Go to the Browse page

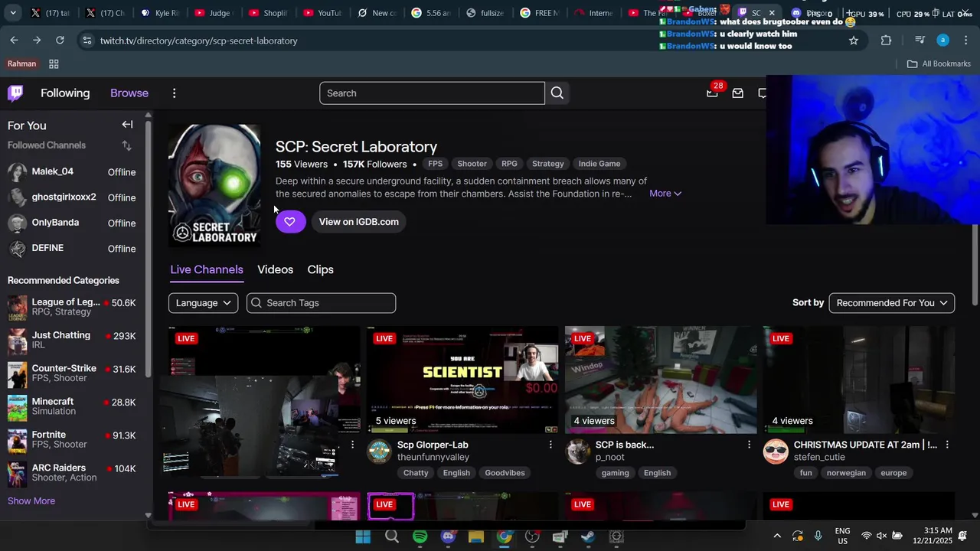click(129, 93)
